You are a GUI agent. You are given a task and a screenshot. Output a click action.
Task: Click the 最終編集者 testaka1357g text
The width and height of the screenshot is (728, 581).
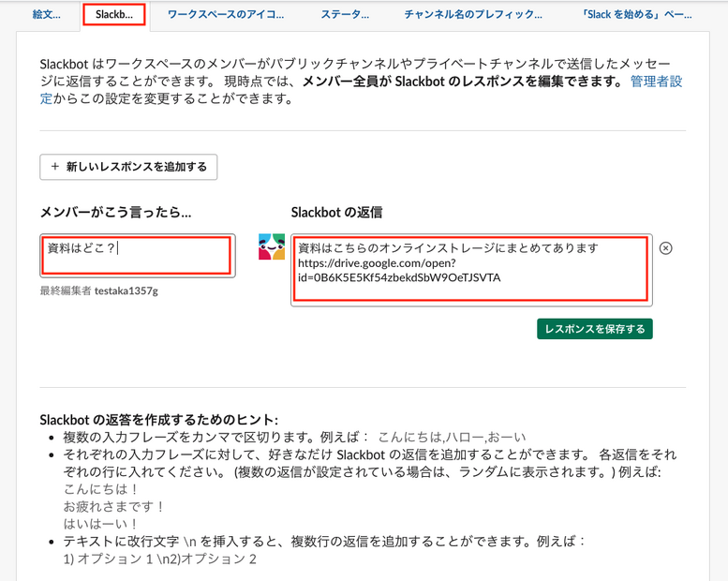pyautogui.click(x=99, y=290)
